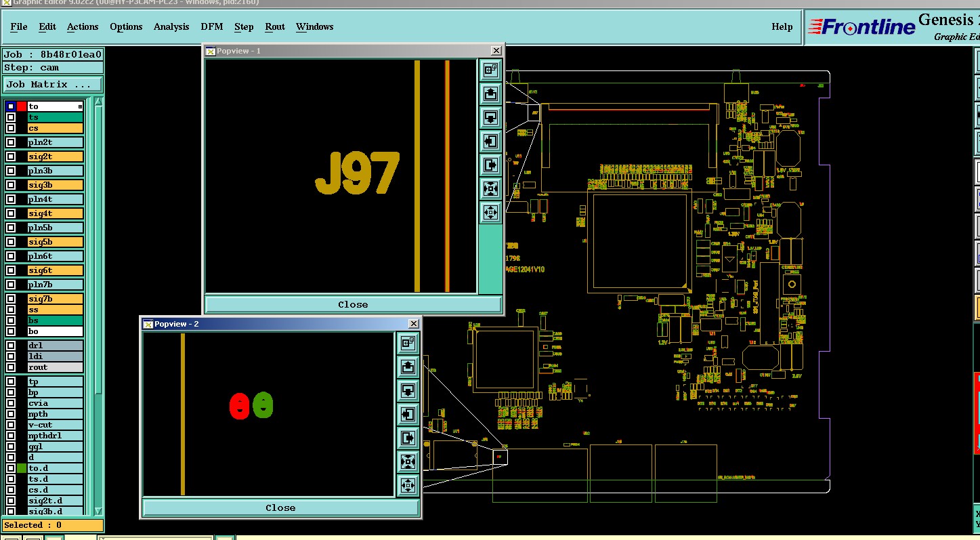Toggle the 'rout' layer checkbox

tap(11, 367)
